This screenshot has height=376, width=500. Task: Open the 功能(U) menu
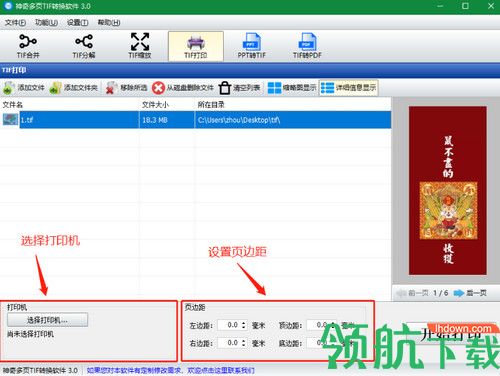[46, 23]
